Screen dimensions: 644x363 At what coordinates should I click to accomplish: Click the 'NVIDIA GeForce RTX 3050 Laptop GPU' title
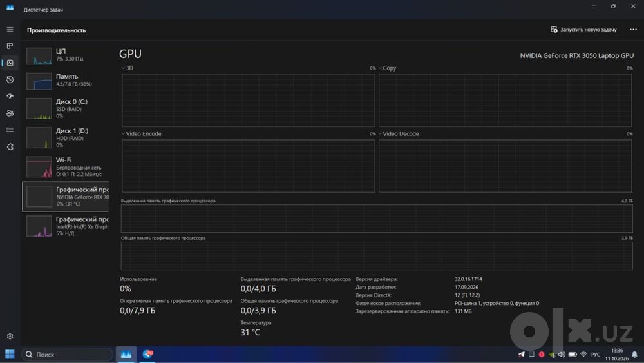[x=576, y=55]
